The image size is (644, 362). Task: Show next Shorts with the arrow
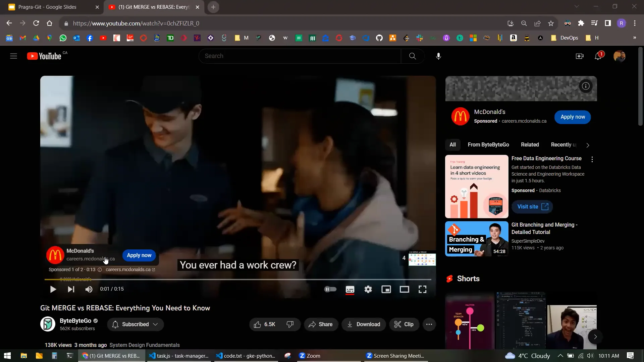[x=595, y=337]
